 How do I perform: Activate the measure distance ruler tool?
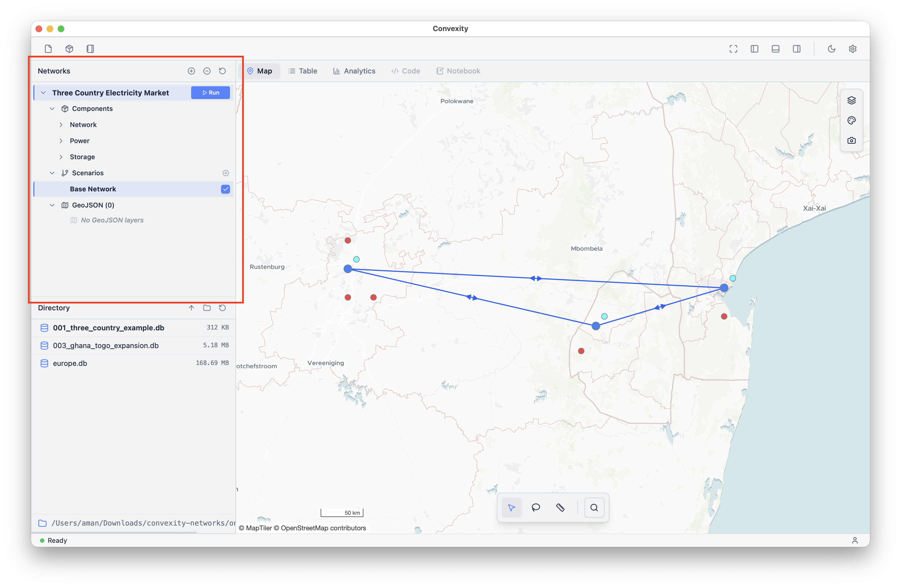click(x=561, y=507)
